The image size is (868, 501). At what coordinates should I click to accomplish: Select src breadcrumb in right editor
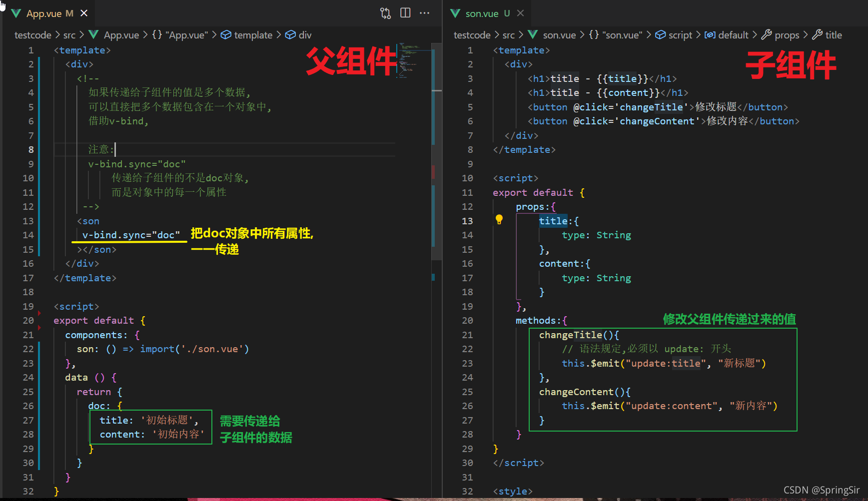[509, 35]
